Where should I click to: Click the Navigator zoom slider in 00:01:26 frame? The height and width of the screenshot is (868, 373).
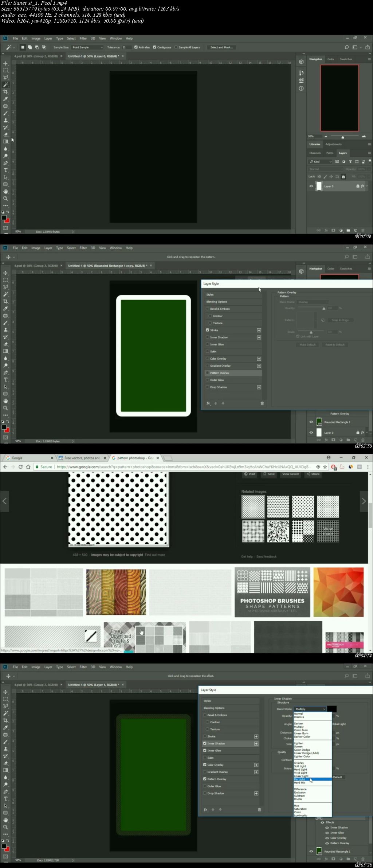(343, 137)
